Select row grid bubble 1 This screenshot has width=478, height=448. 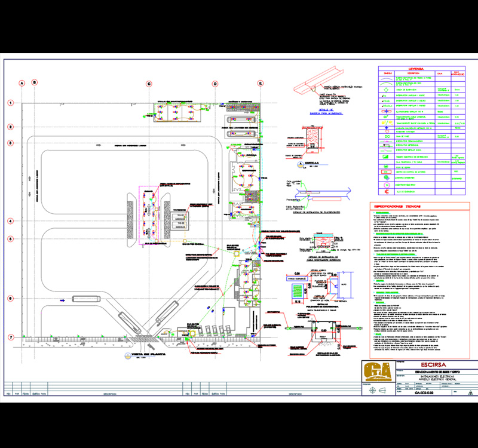(x=10, y=103)
